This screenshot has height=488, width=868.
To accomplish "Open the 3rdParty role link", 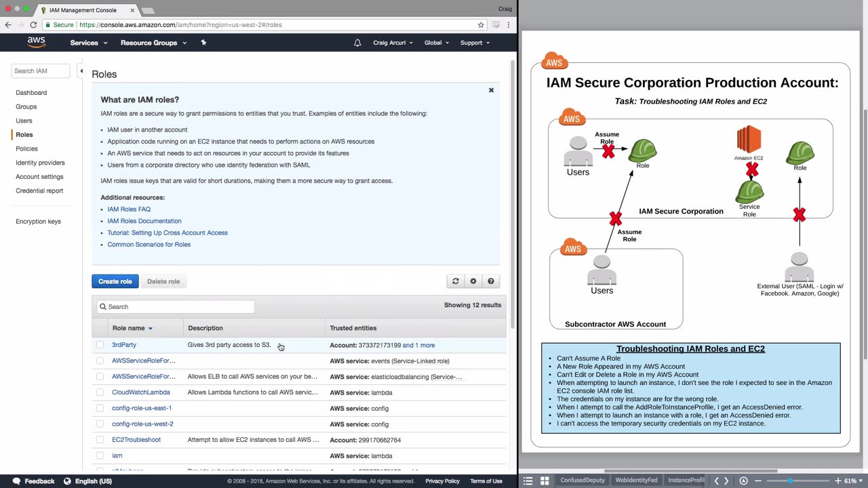I will 124,345.
